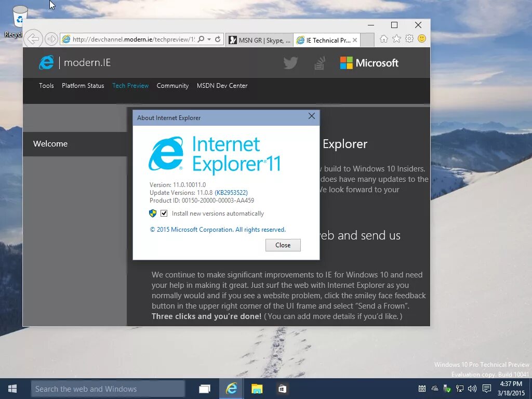
Task: Open Action Center notifications icon
Action: tap(486, 389)
